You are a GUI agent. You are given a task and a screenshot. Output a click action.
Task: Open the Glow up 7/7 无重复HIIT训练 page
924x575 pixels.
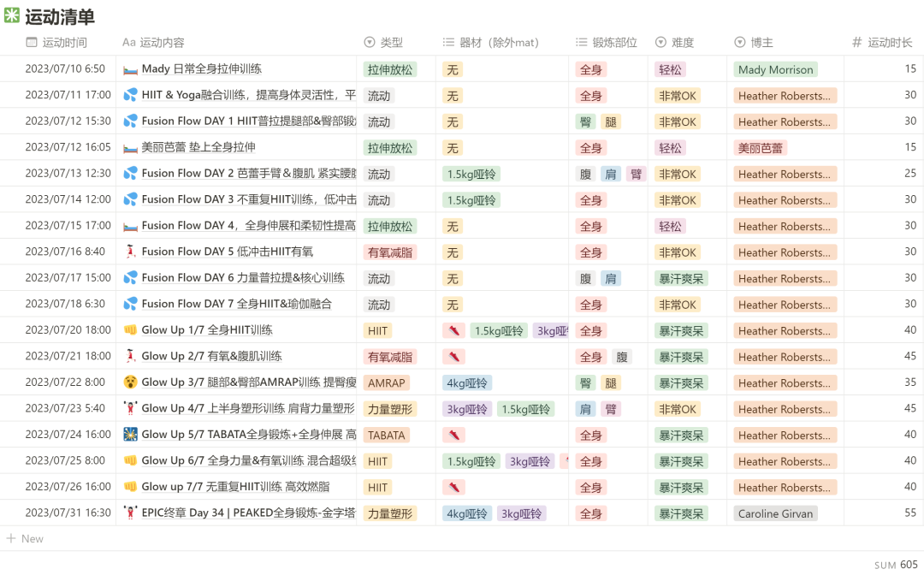pyautogui.click(x=236, y=487)
